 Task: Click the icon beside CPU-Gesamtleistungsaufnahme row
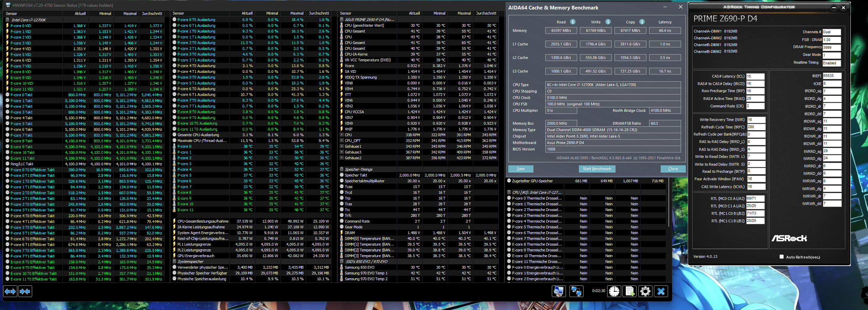coord(174,221)
